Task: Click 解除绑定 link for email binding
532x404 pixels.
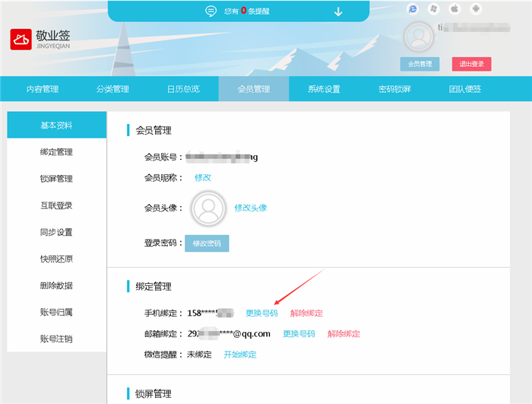Action: (x=344, y=333)
